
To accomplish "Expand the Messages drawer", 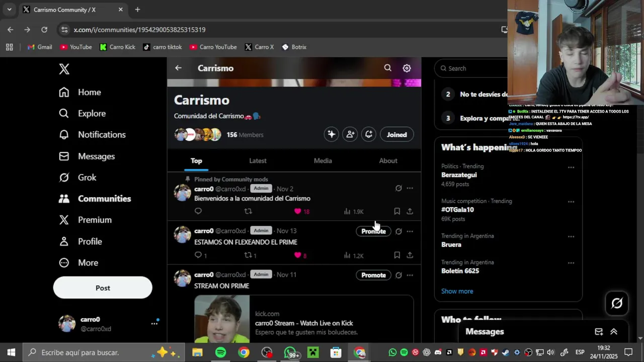I will pos(614,332).
